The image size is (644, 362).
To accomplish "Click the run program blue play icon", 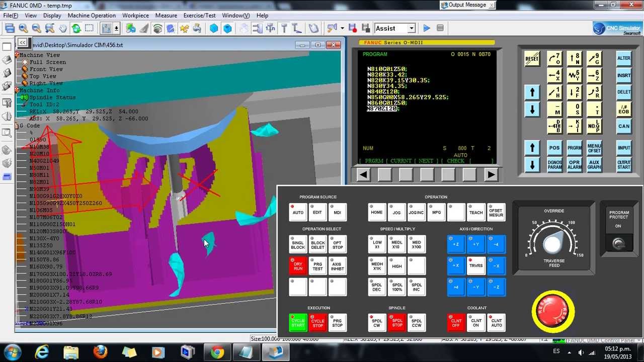I will pos(427,29).
